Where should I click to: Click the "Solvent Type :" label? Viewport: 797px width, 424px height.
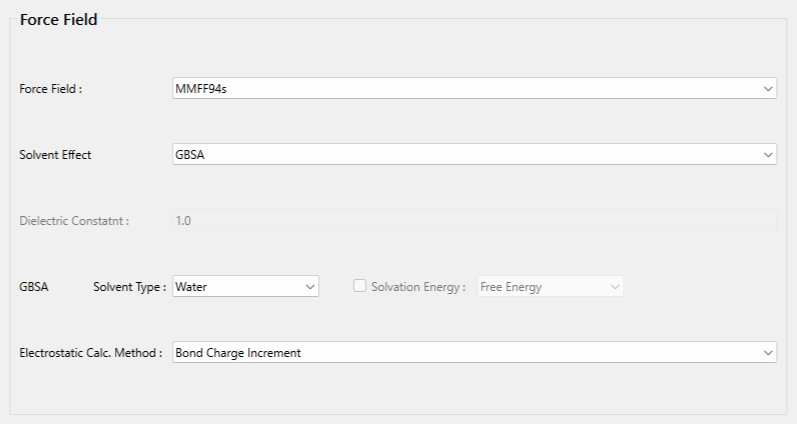[x=129, y=286]
